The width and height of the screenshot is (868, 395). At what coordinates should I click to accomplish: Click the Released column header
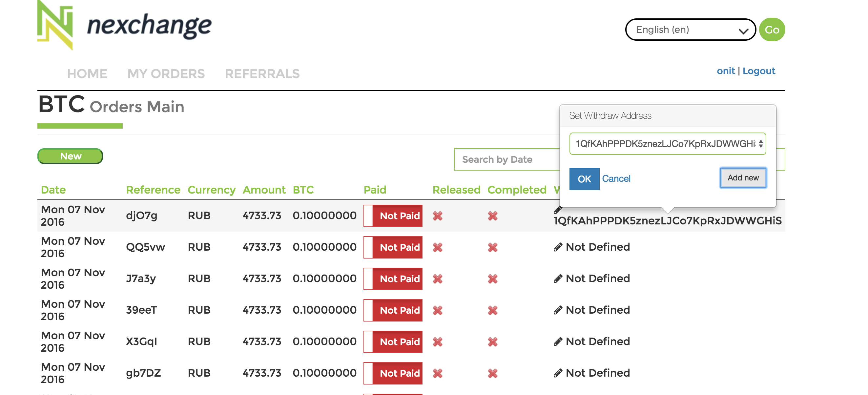pos(456,190)
